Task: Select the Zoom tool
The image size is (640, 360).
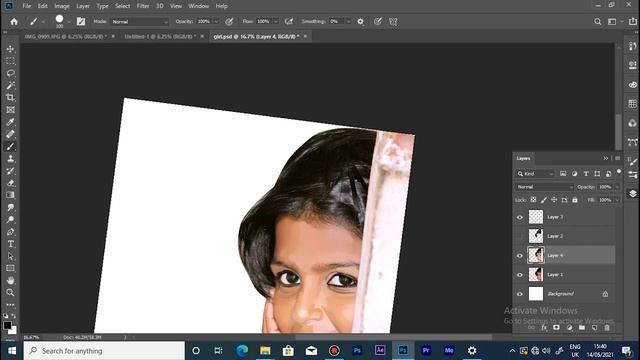Action: [11, 293]
